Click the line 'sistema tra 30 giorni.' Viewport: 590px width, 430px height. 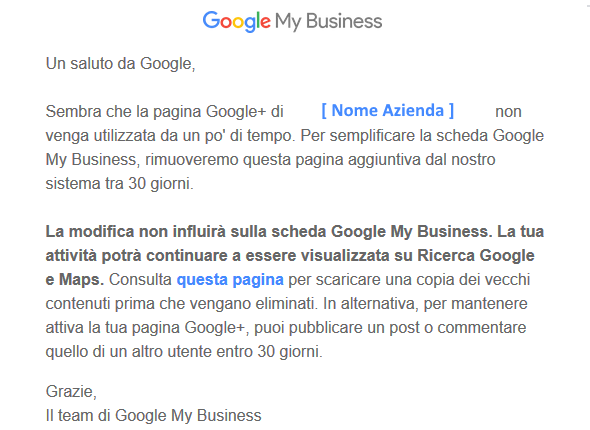pyautogui.click(x=120, y=184)
